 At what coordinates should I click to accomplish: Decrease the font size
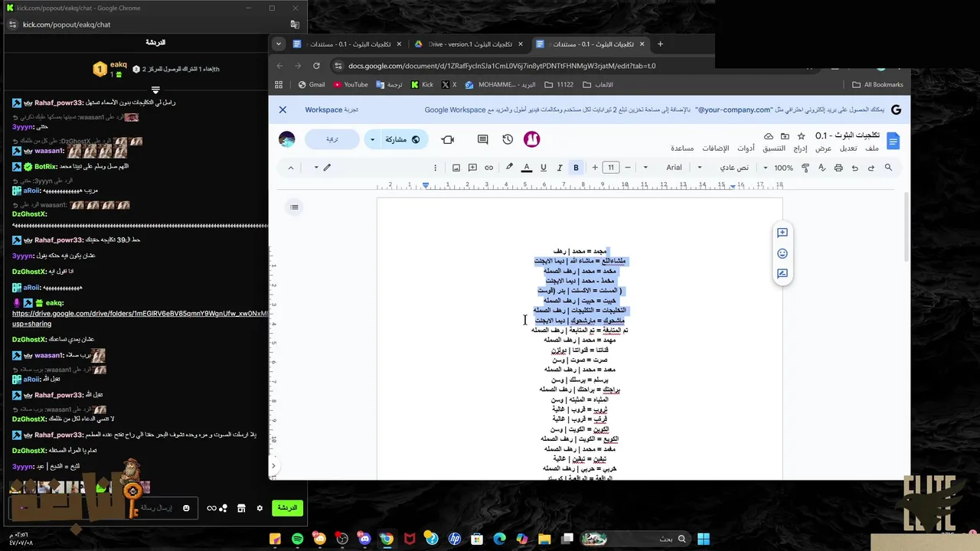[x=627, y=168]
